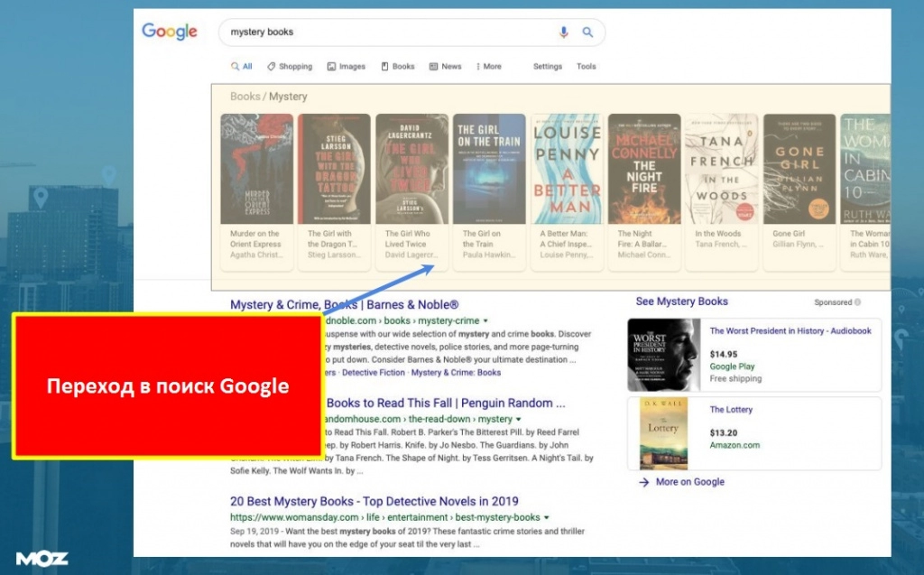Expand the womansday.com URL dropdown arrow
Image resolution: width=924 pixels, height=575 pixels.
pyautogui.click(x=546, y=518)
